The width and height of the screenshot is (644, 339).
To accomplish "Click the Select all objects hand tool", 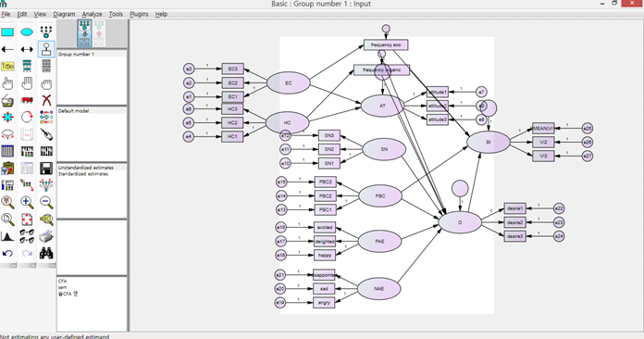I will 27,83.
